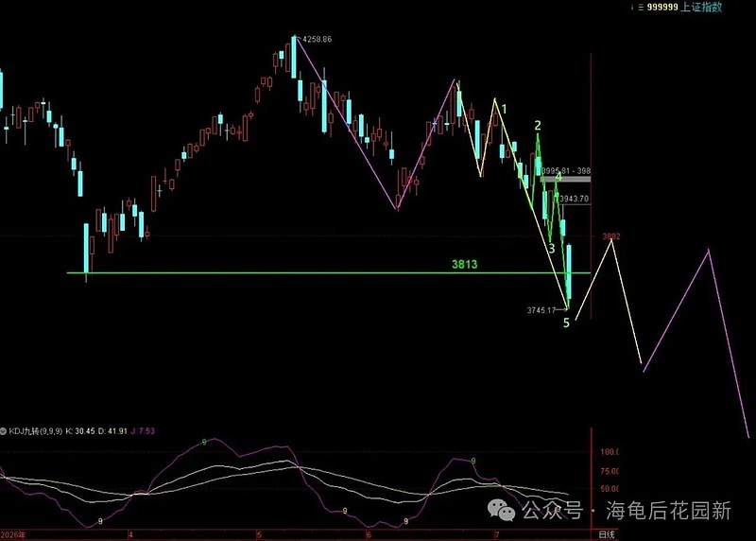
Task: Select the 4258.86 peak price label
Action: click(x=318, y=39)
